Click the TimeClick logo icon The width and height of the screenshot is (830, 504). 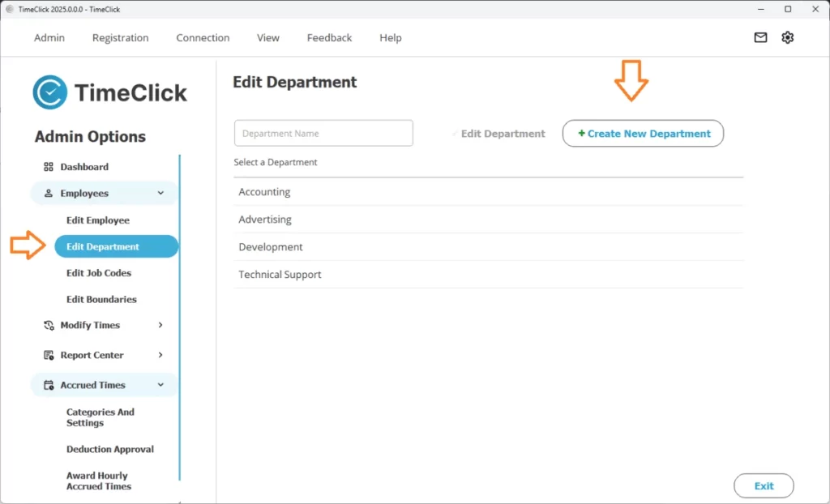pyautogui.click(x=49, y=92)
